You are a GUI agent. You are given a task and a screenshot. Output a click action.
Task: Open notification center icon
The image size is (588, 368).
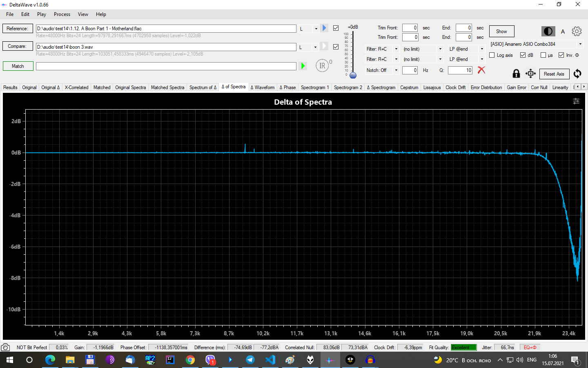point(575,360)
